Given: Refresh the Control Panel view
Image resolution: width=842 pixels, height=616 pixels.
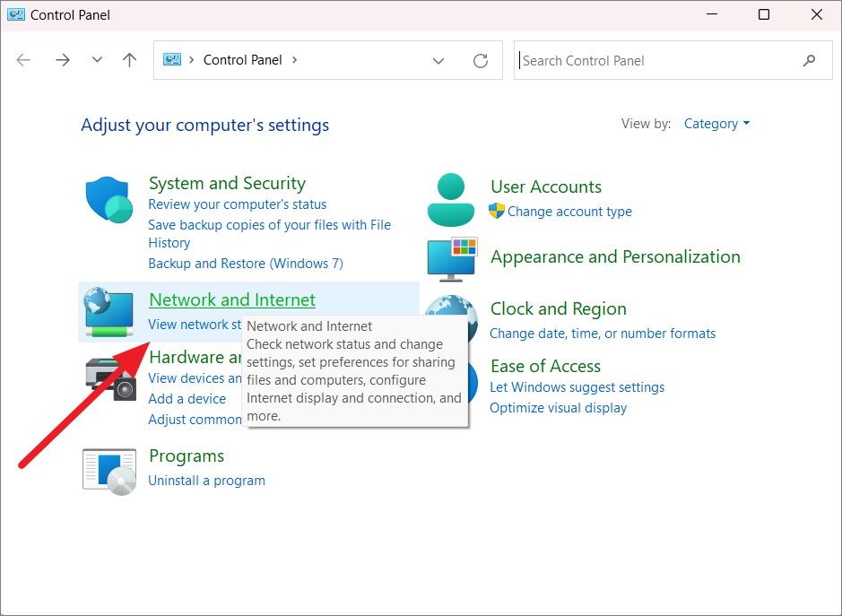Looking at the screenshot, I should coord(481,61).
